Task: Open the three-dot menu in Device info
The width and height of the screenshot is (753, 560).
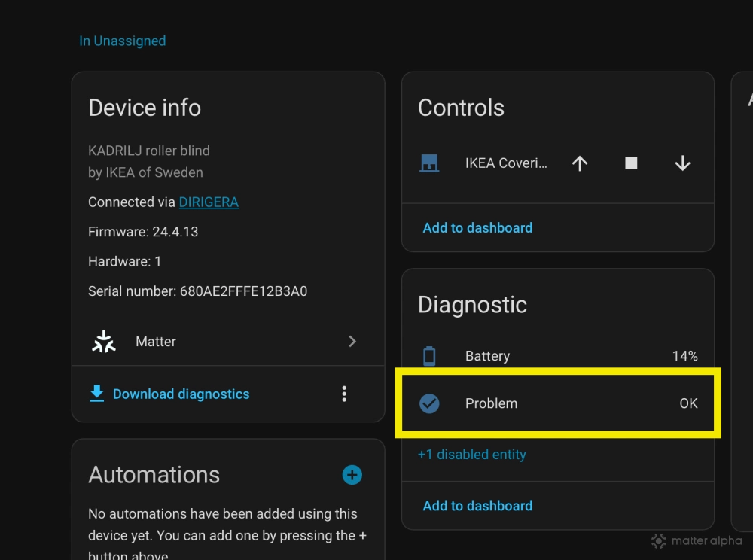Action: [x=344, y=394]
